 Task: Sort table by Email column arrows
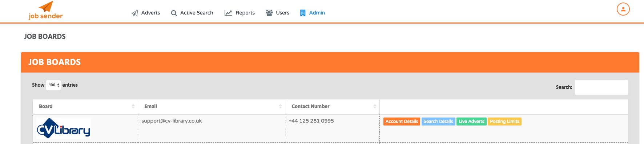coord(280,106)
